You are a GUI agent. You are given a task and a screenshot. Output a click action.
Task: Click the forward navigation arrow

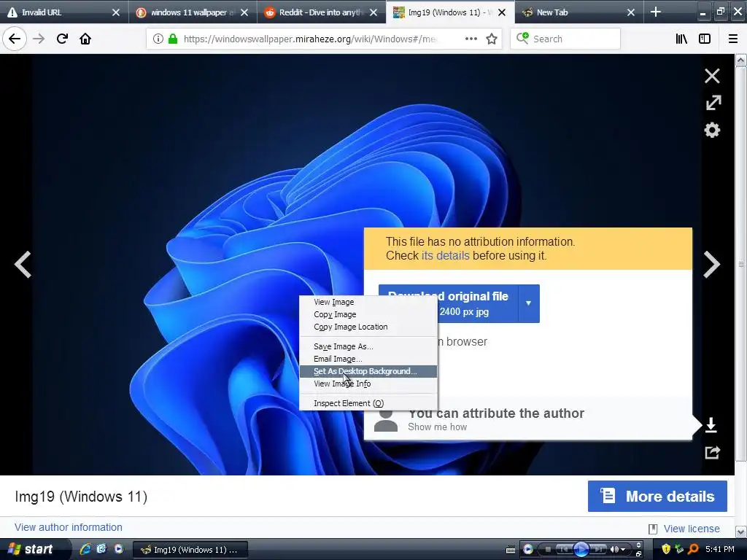39,39
